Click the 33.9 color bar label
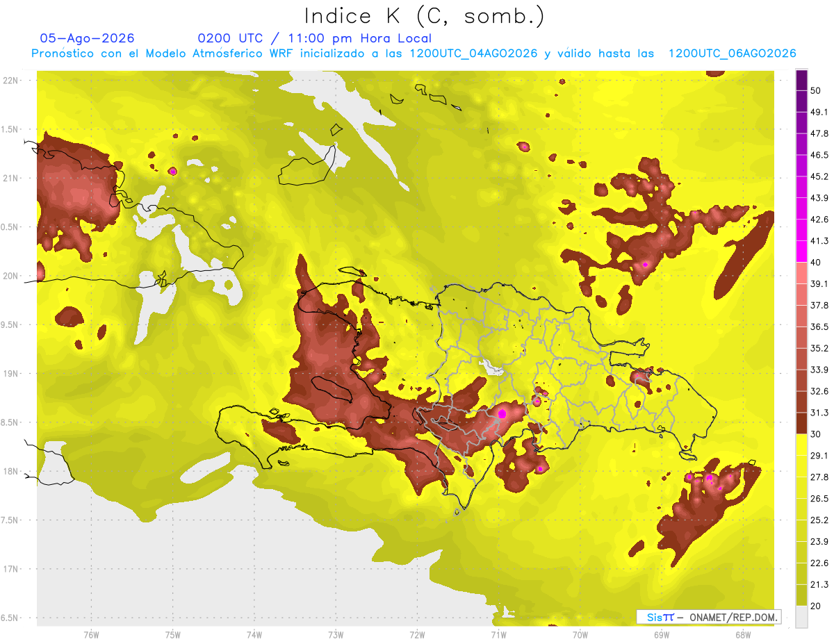Screen dimensions: 834x644 tap(819, 370)
